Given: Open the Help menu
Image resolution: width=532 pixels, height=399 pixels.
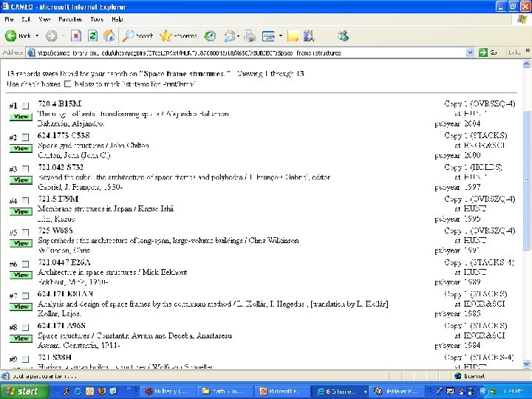Looking at the screenshot, I should pyautogui.click(x=117, y=19).
